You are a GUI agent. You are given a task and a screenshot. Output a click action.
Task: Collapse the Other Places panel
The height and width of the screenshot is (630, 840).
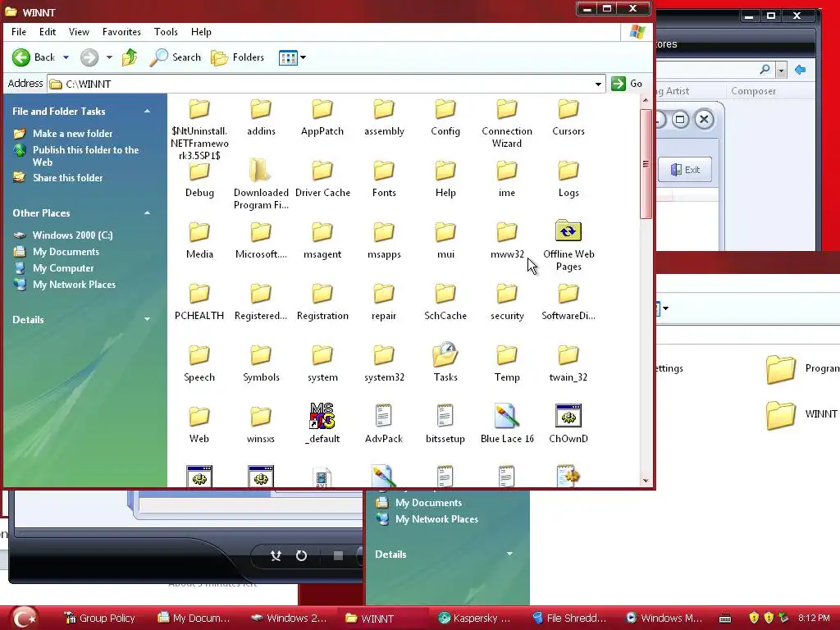(147, 213)
